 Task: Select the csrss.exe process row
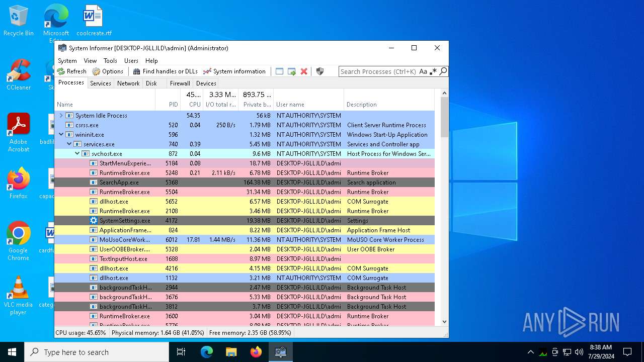(245, 125)
